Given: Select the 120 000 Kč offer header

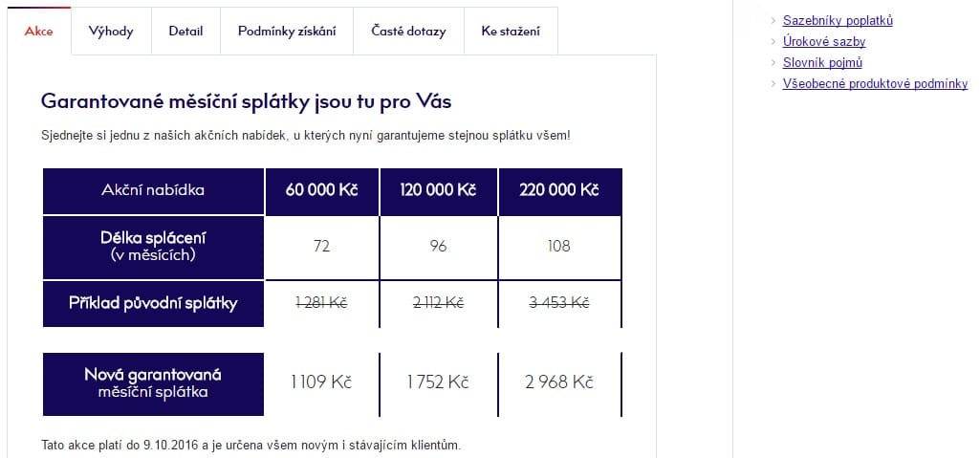Looking at the screenshot, I should point(438,191).
